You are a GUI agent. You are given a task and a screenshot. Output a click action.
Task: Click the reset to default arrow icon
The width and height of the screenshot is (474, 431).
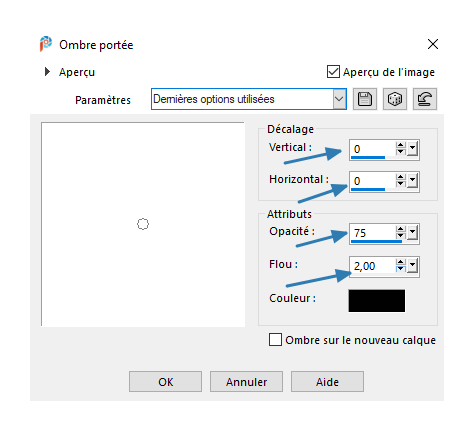(x=425, y=99)
